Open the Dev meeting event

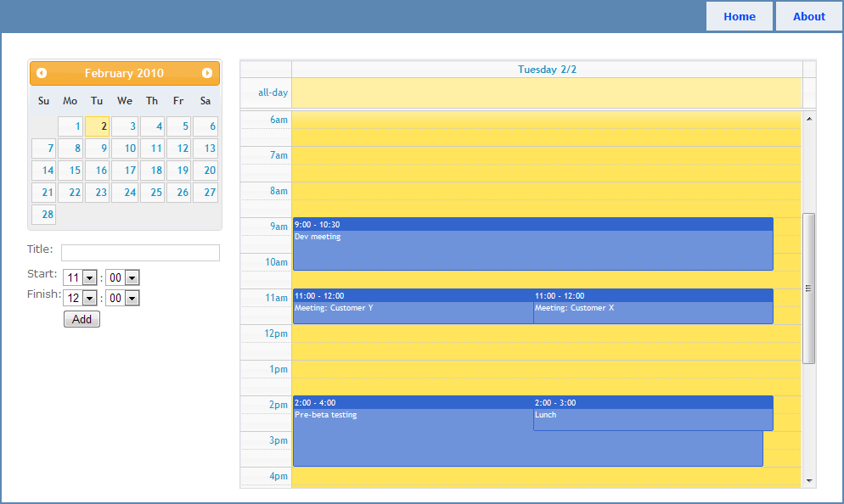click(533, 244)
